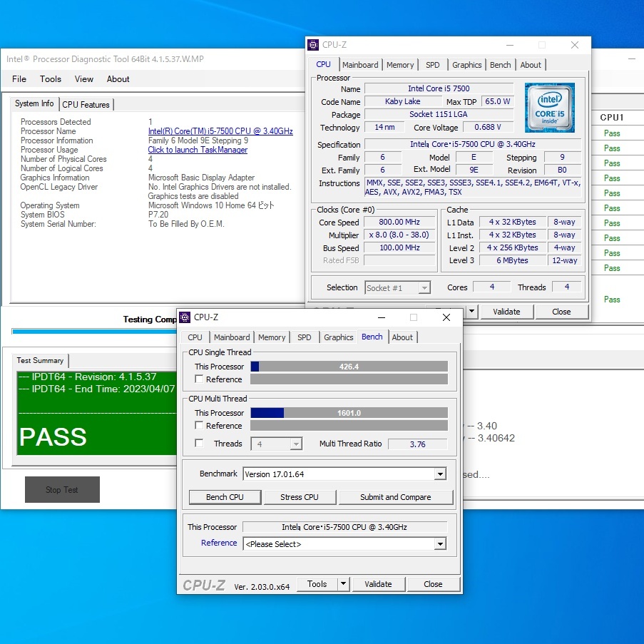Click the CPU1 column header
This screenshot has width=644, height=644.
pos(612,118)
